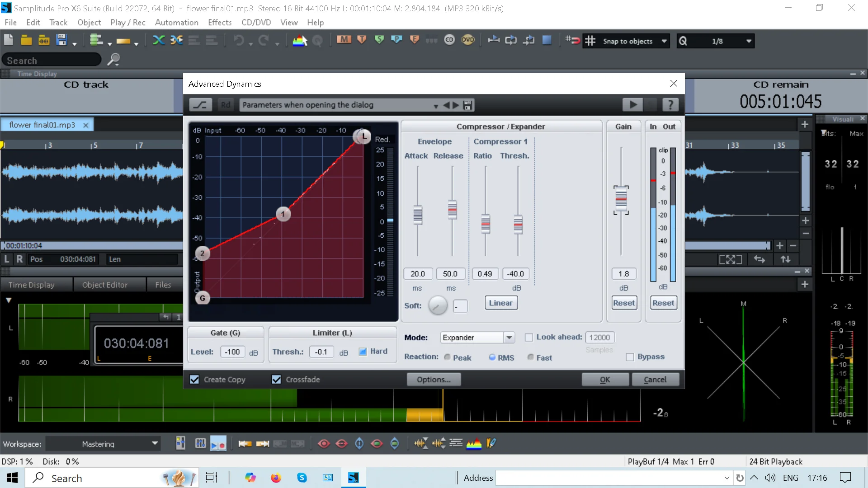Enable the Bypass checkbox
The image size is (868, 488).
(x=630, y=357)
